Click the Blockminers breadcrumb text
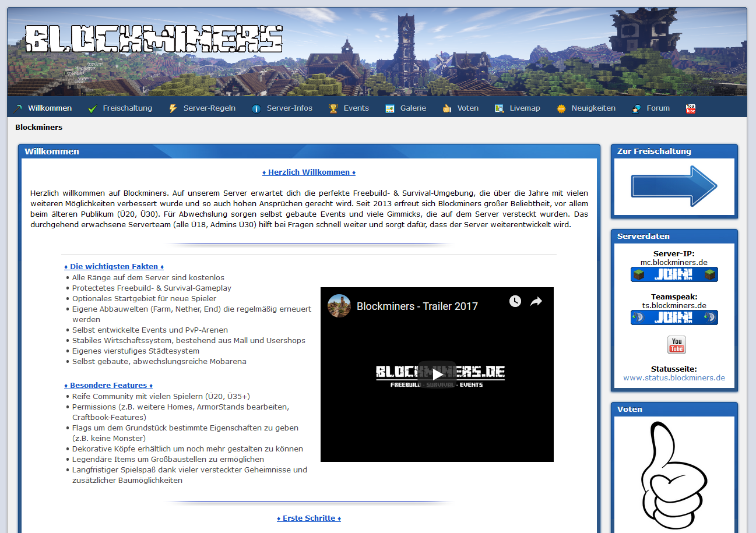The height and width of the screenshot is (533, 756). tap(38, 127)
